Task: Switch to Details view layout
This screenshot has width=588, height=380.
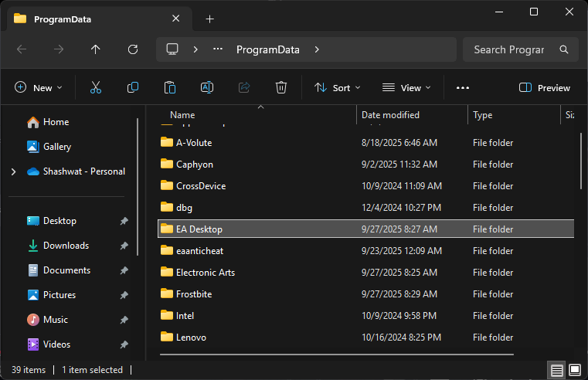Action: (556, 370)
